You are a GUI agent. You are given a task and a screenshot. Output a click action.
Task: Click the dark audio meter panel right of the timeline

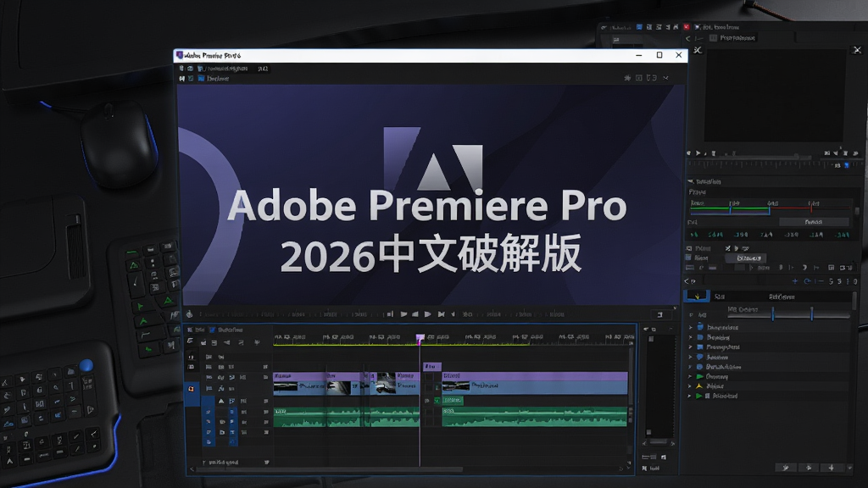[659, 385]
